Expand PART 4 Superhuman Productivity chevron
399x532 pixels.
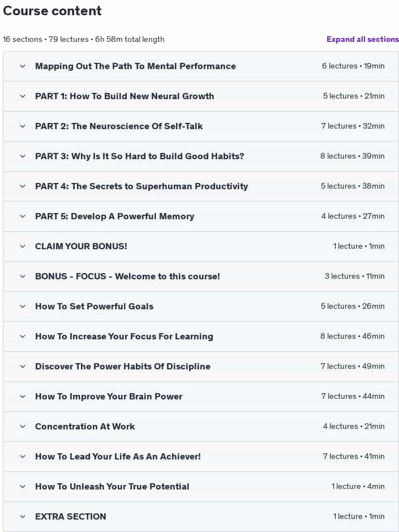[23, 186]
